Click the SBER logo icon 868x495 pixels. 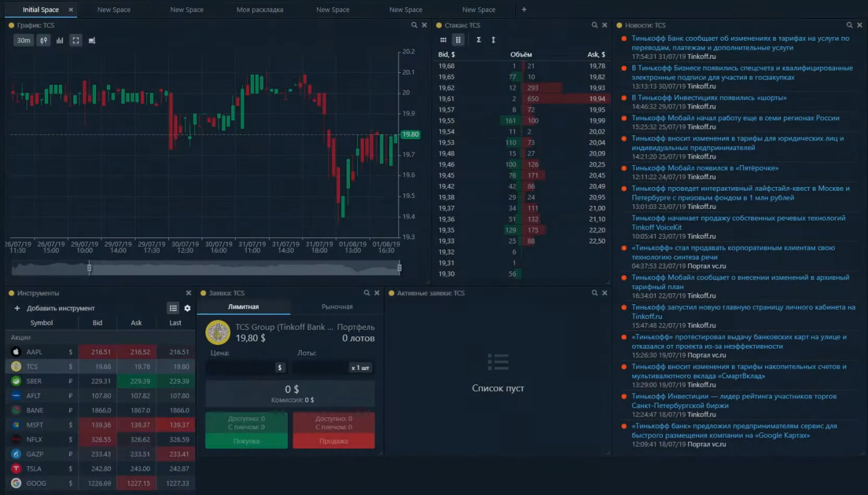(x=16, y=381)
